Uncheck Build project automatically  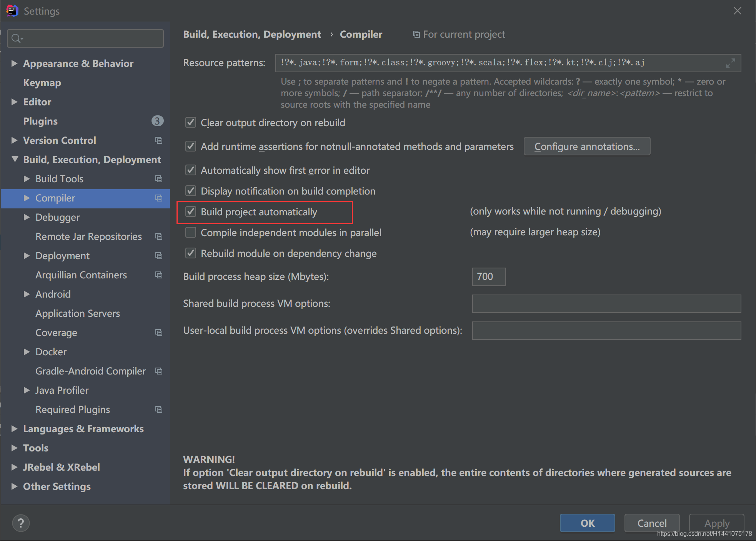pyautogui.click(x=191, y=212)
